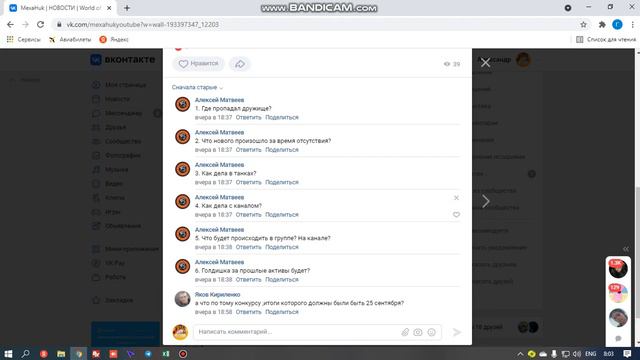Image resolution: width=640 pixels, height=360 pixels.
Task: Click the address bar URL
Action: [142, 24]
